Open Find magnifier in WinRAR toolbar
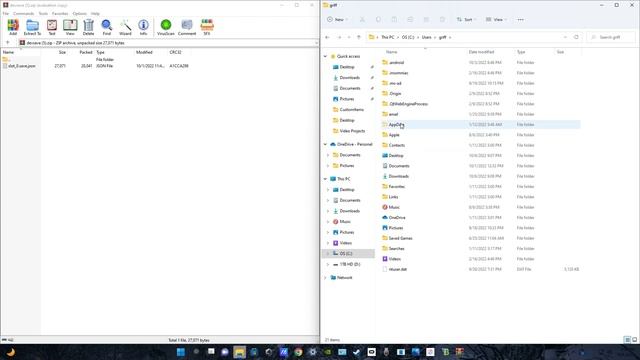 (x=107, y=27)
